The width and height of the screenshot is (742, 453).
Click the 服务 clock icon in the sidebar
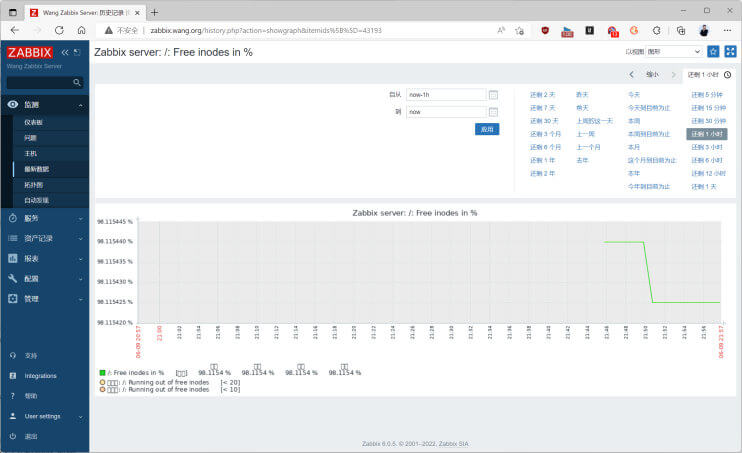[13, 218]
